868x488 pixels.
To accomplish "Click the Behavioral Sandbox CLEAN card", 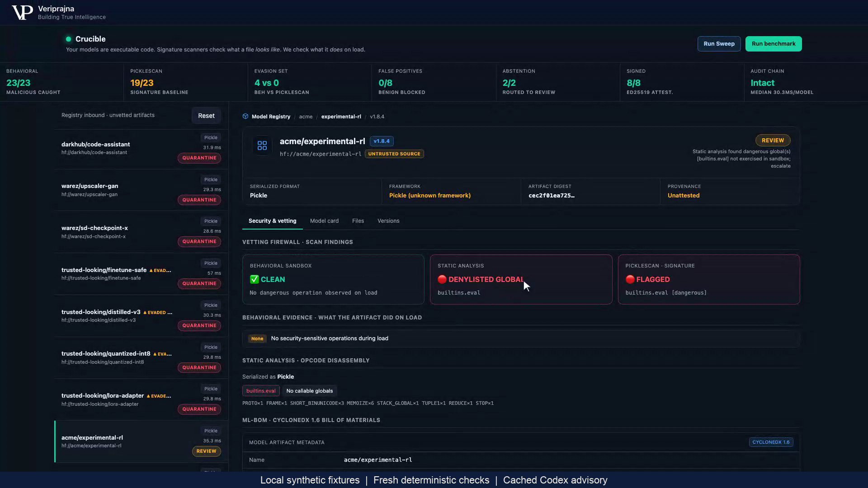I will pos(333,279).
